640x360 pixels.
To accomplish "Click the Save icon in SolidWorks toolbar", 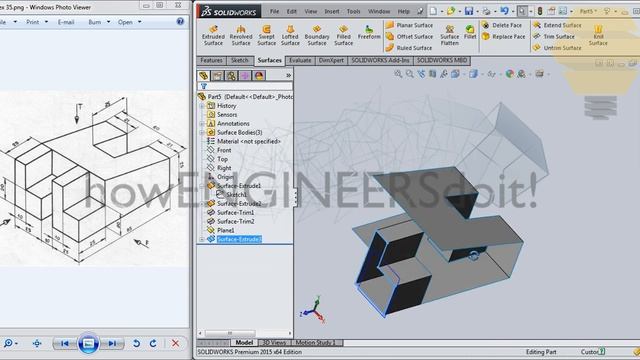I will coord(469,11).
